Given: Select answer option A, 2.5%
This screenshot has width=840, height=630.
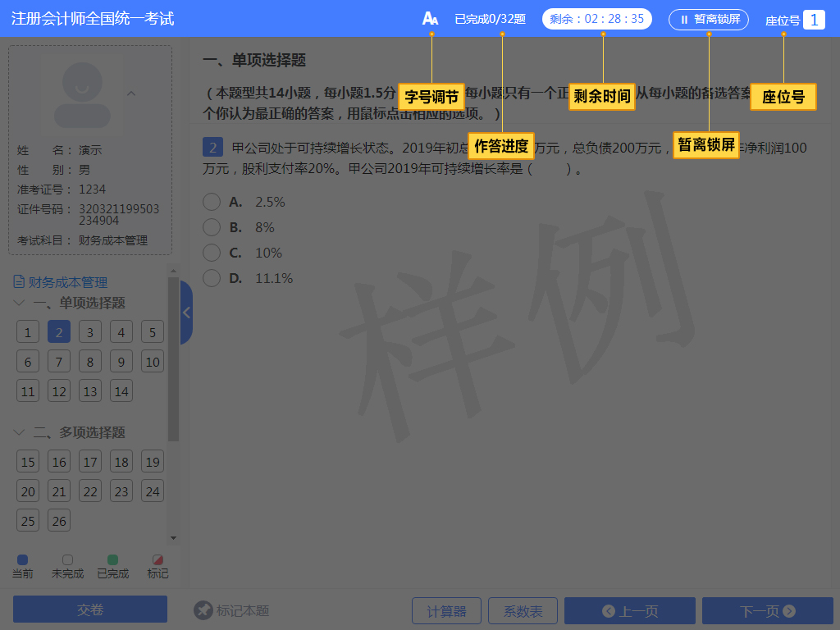Looking at the screenshot, I should [212, 202].
